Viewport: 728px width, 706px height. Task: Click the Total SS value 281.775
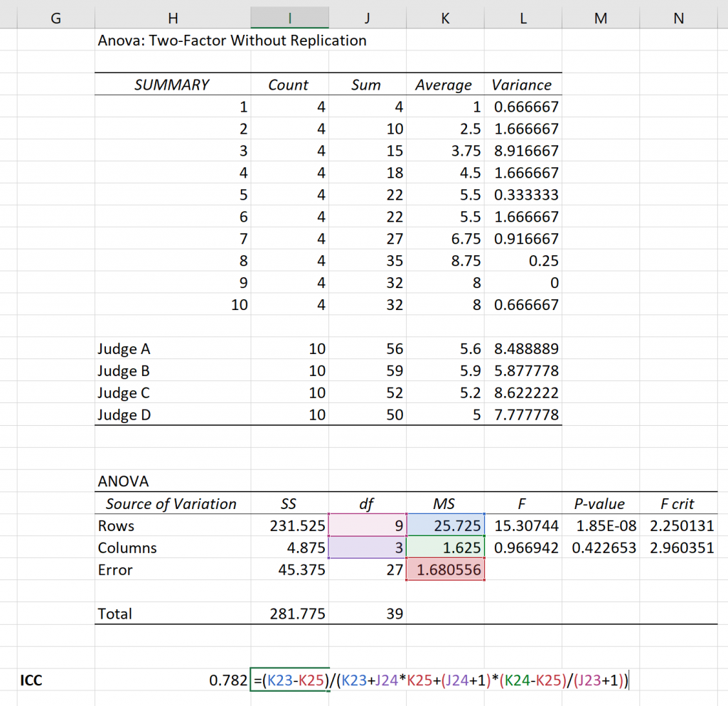pyautogui.click(x=289, y=614)
